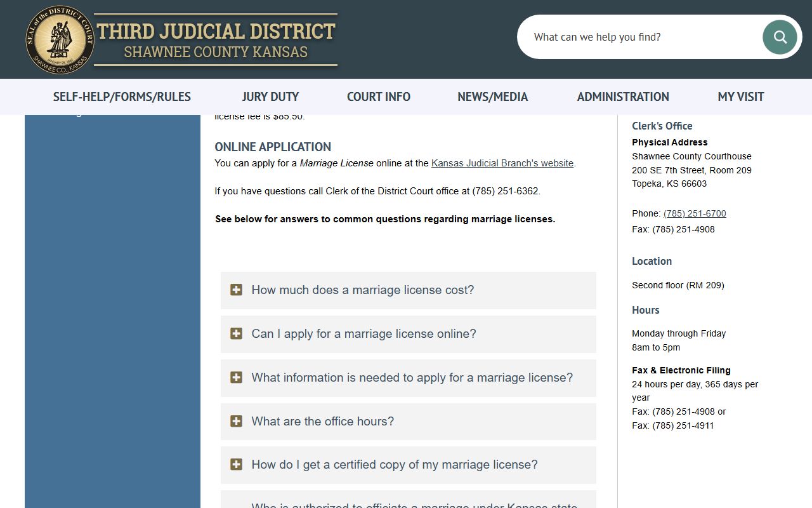Click the 'Location' heading in sidebar
Viewport: 812px width, 508px height.
tap(652, 261)
